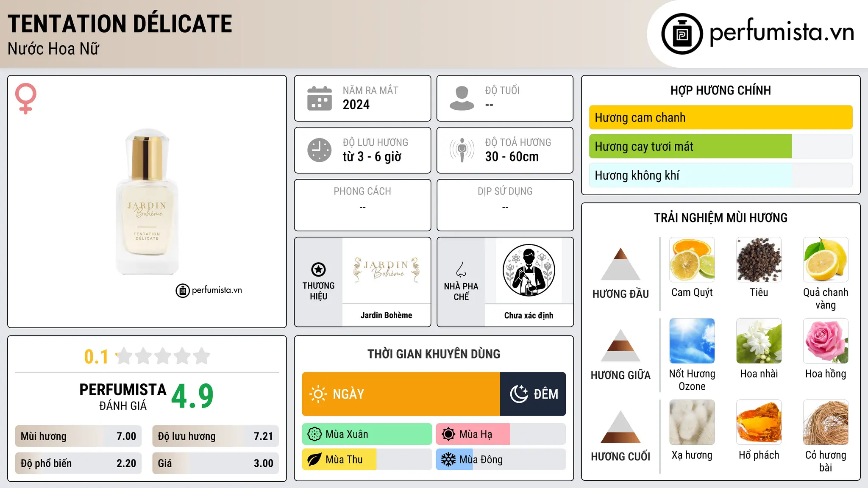Click the yellow Hương cam chanh accord bar
The height and width of the screenshot is (488, 868).
[x=721, y=117]
